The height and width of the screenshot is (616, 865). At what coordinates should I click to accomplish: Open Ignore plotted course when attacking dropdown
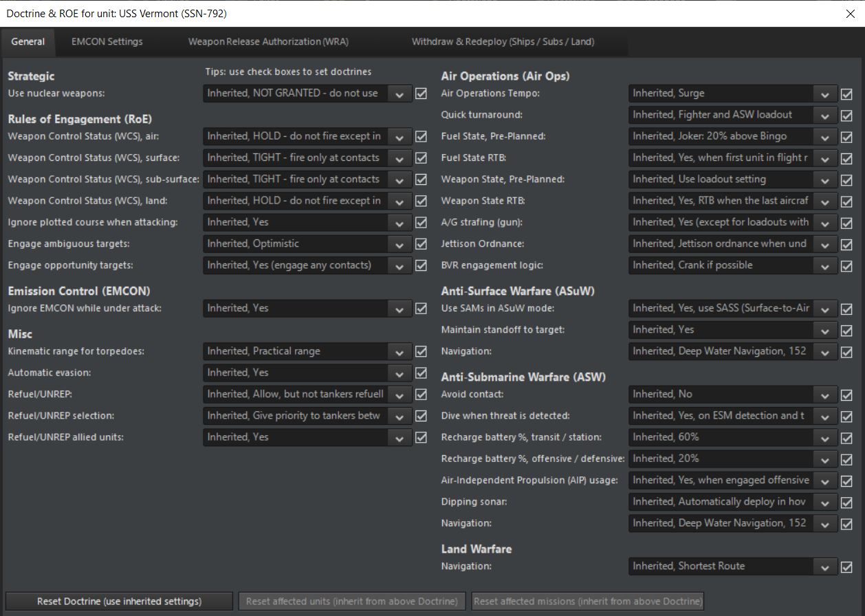399,223
